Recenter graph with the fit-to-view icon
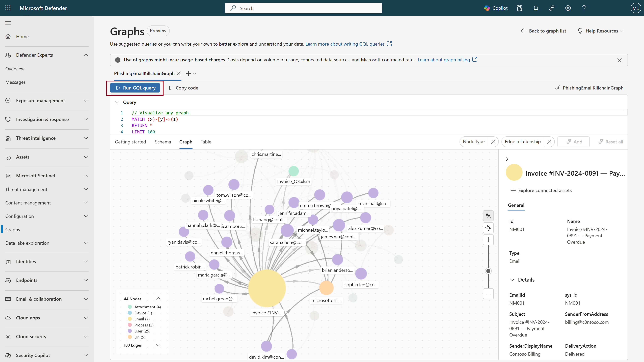Viewport: 644px width, 362px height. [488, 228]
